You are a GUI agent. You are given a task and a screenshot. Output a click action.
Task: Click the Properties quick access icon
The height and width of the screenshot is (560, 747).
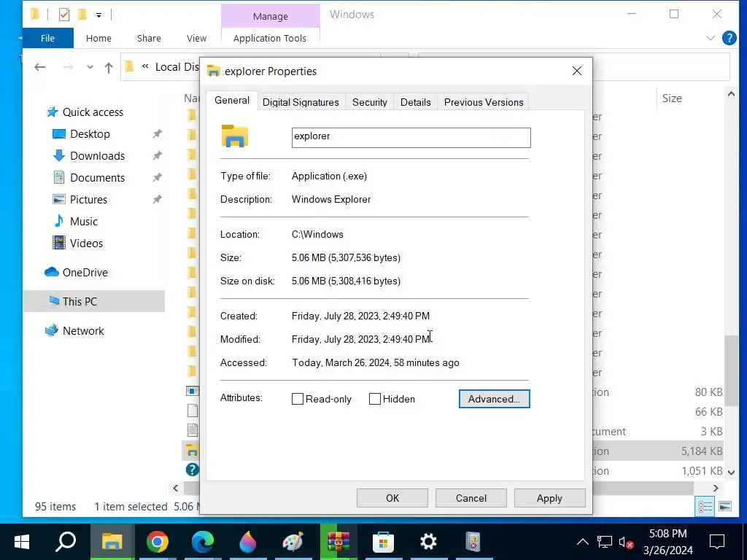(x=64, y=15)
